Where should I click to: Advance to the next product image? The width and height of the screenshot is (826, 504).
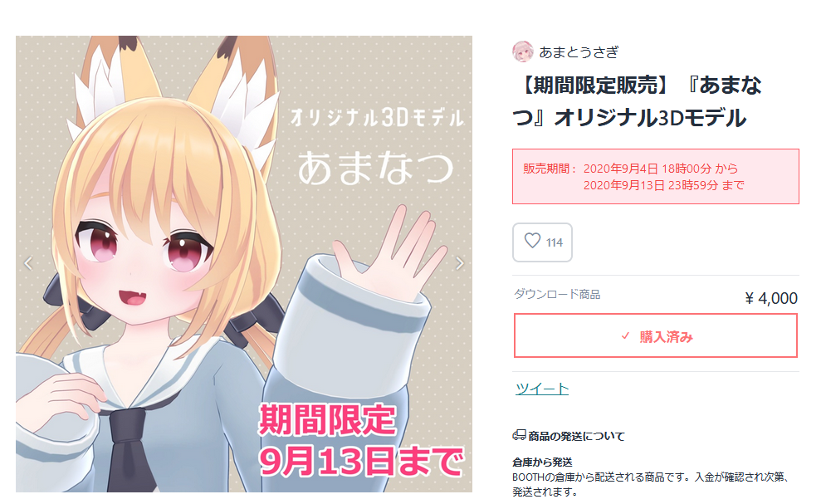[x=460, y=263]
